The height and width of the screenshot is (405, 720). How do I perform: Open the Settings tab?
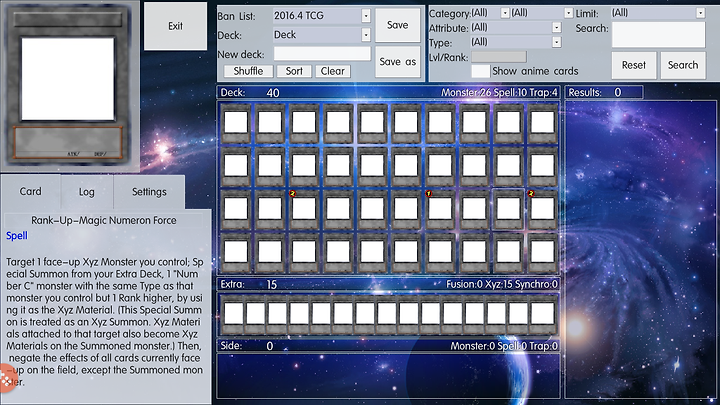point(149,192)
